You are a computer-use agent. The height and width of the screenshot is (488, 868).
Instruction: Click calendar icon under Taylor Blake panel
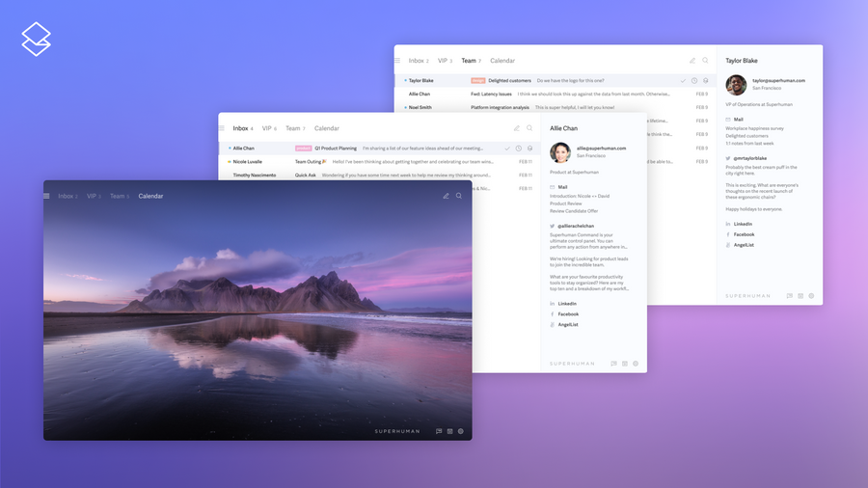click(800, 296)
